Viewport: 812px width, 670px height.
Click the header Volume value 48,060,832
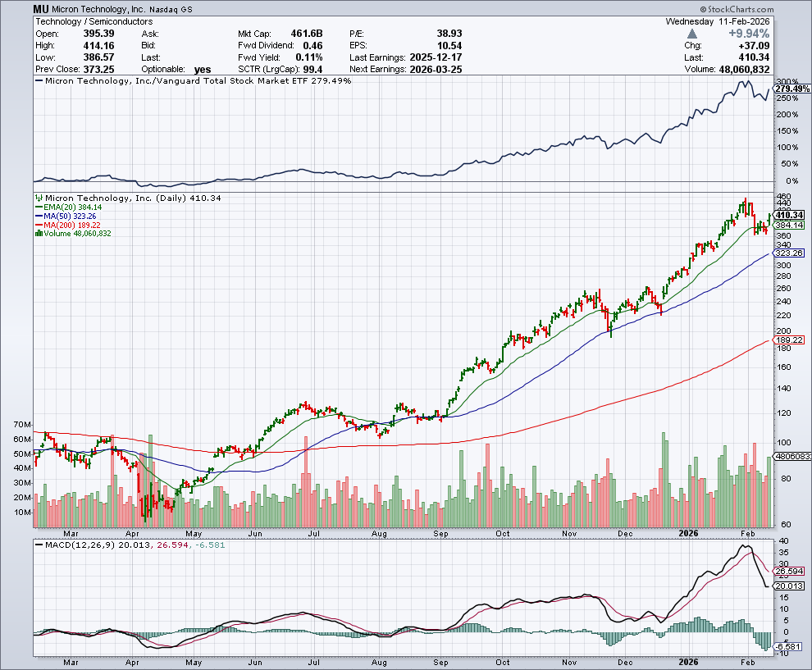[744, 69]
